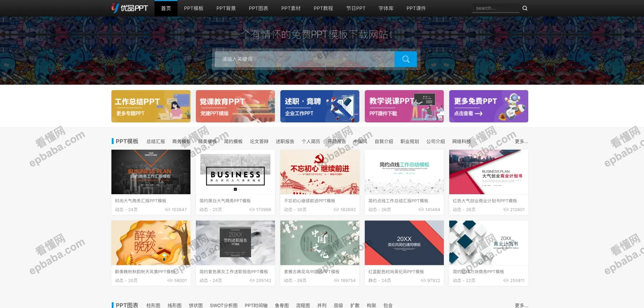Select the 公司介绍 category link
Viewport: 644px width, 308px height.
coord(436,141)
